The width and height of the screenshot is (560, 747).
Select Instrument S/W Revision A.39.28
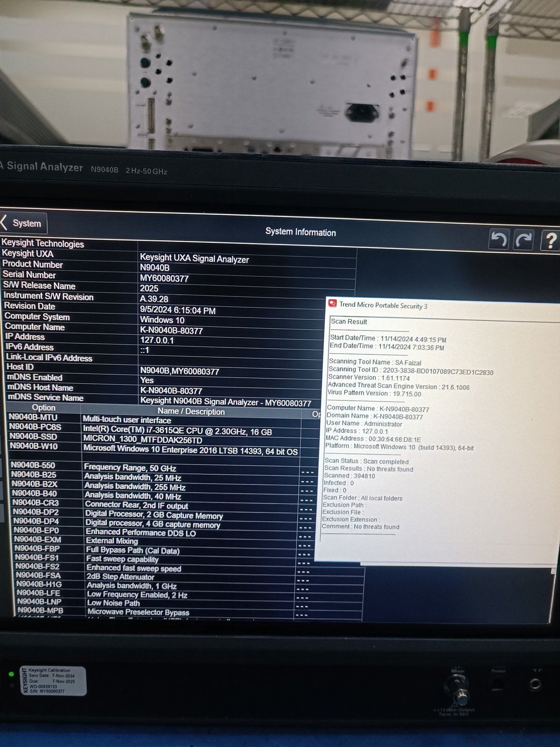(154, 299)
